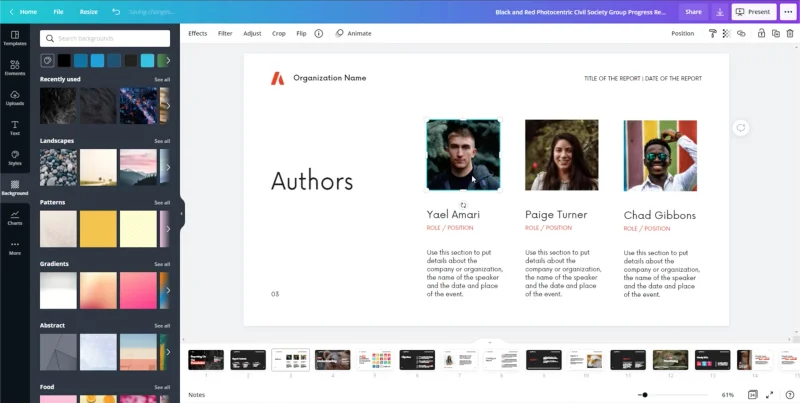Click See all for Food
Screen dimensions: 800x403
tap(162, 387)
